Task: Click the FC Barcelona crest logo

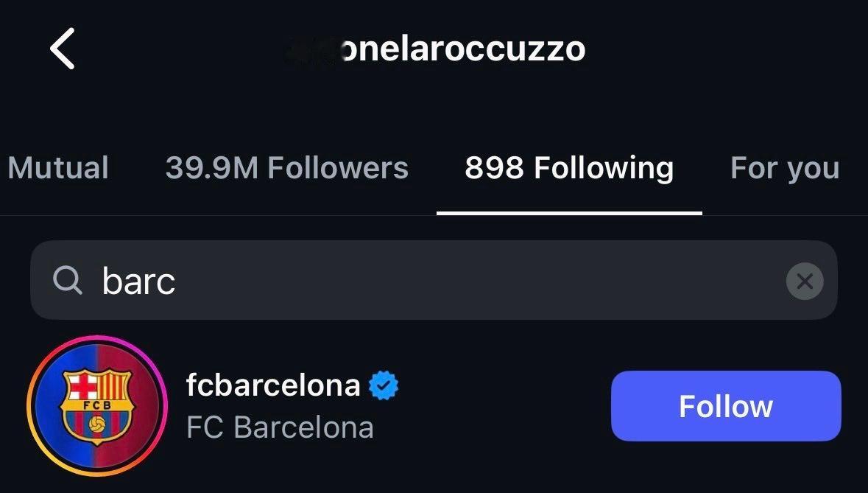Action: (x=97, y=406)
